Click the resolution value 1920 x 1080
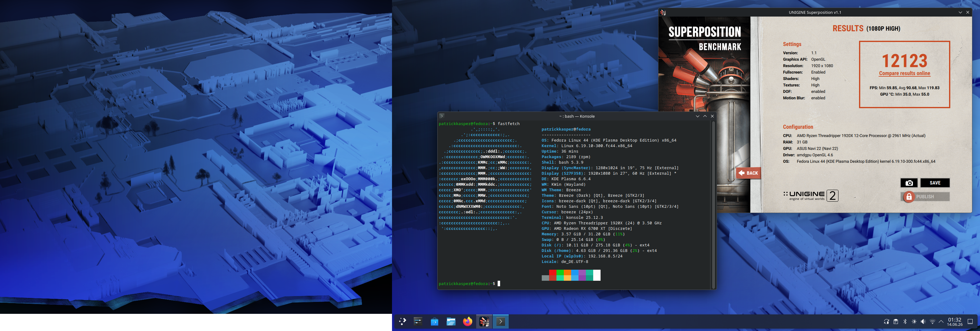The width and height of the screenshot is (980, 331). click(822, 66)
